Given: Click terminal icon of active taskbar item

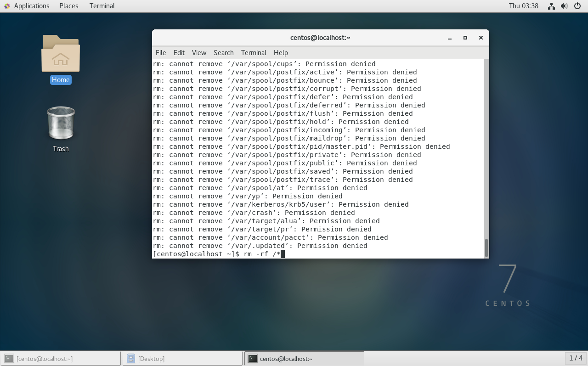Looking at the screenshot, I should coord(252,359).
